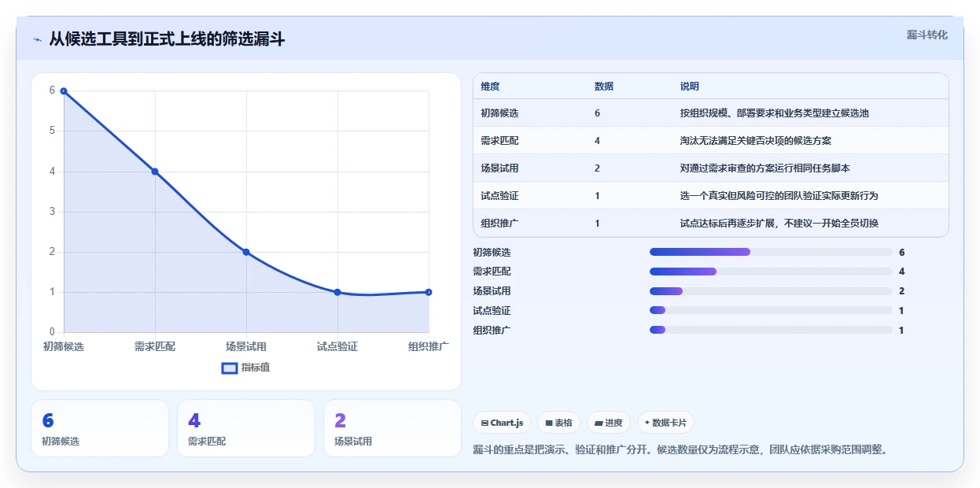Select the 组织推广 table row cell
The height and width of the screenshot is (488, 980).
coord(499,224)
